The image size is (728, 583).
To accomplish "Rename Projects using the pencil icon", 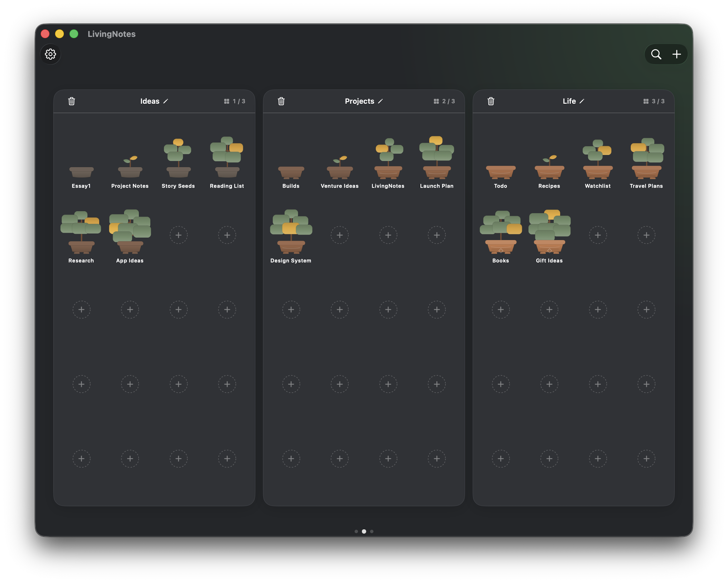I will pos(380,101).
